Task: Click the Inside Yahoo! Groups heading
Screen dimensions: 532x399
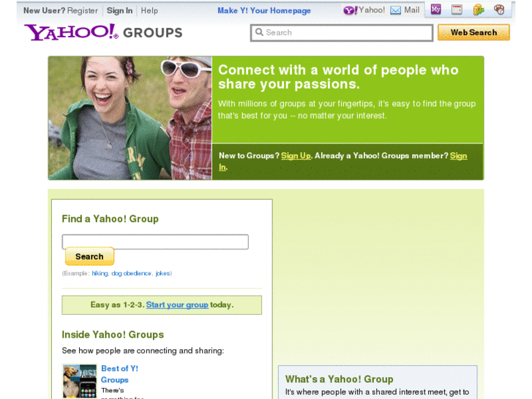Action: point(113,335)
